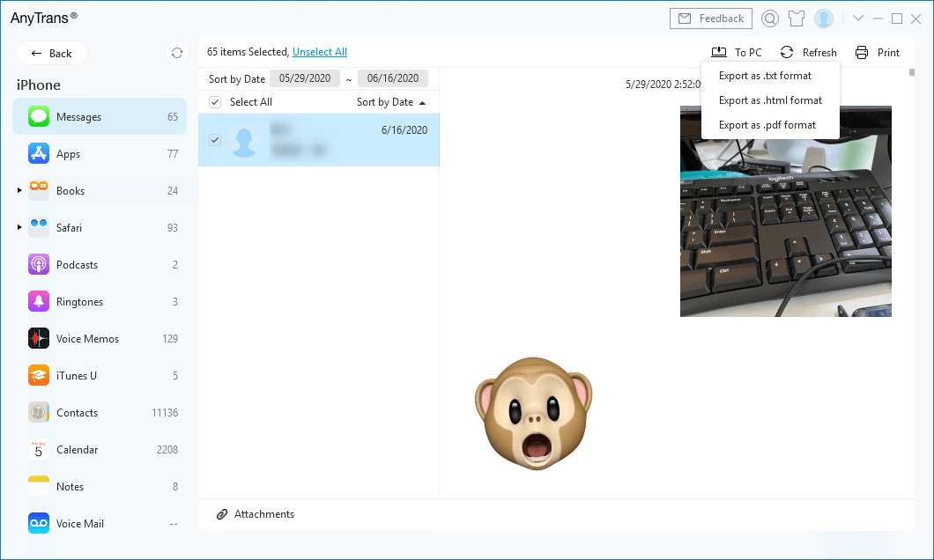Screen dimensions: 934x560
Task: Click the Feedback button
Action: point(710,18)
